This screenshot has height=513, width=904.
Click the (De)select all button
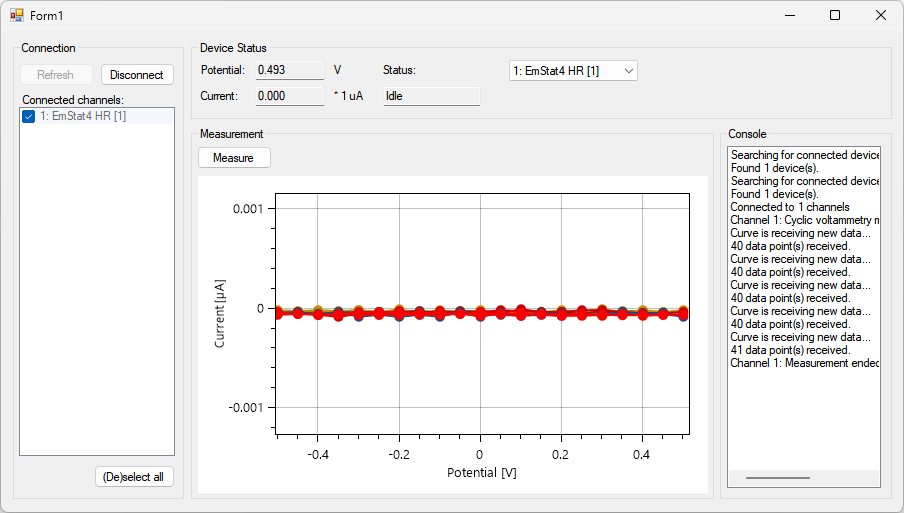(134, 477)
